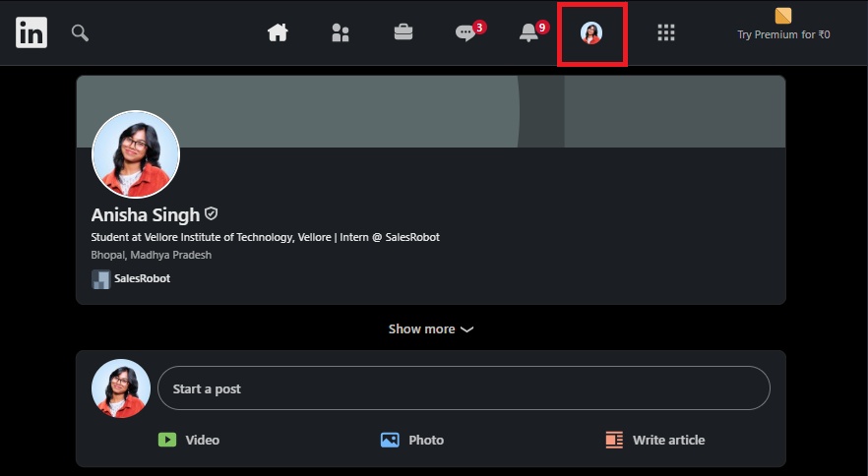Open the Me profile avatar in navbar
Screen dimensions: 868x476
tap(591, 33)
